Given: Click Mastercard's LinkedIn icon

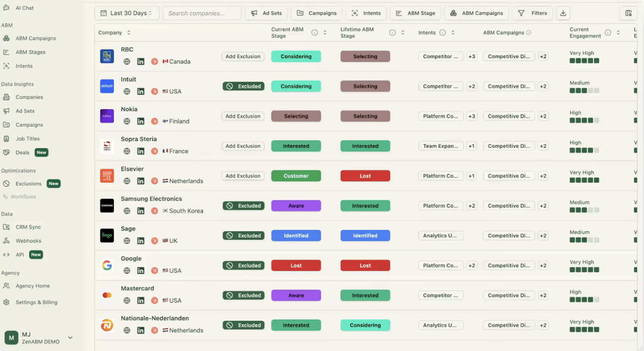Looking at the screenshot, I should [141, 300].
